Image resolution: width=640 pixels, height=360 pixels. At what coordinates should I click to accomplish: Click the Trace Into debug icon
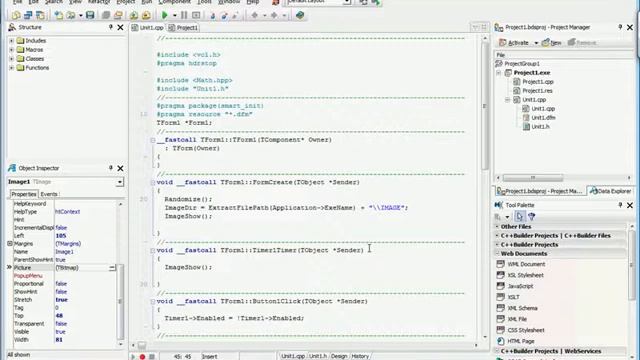click(x=213, y=16)
